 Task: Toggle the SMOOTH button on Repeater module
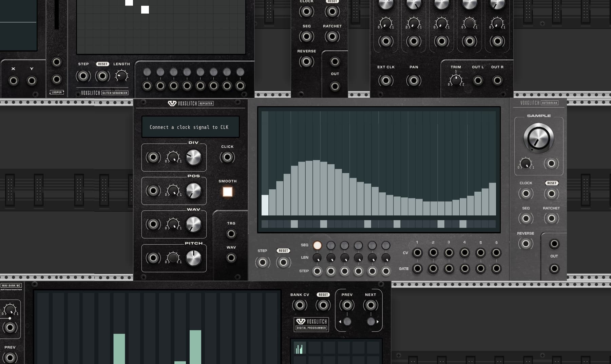pos(227,192)
